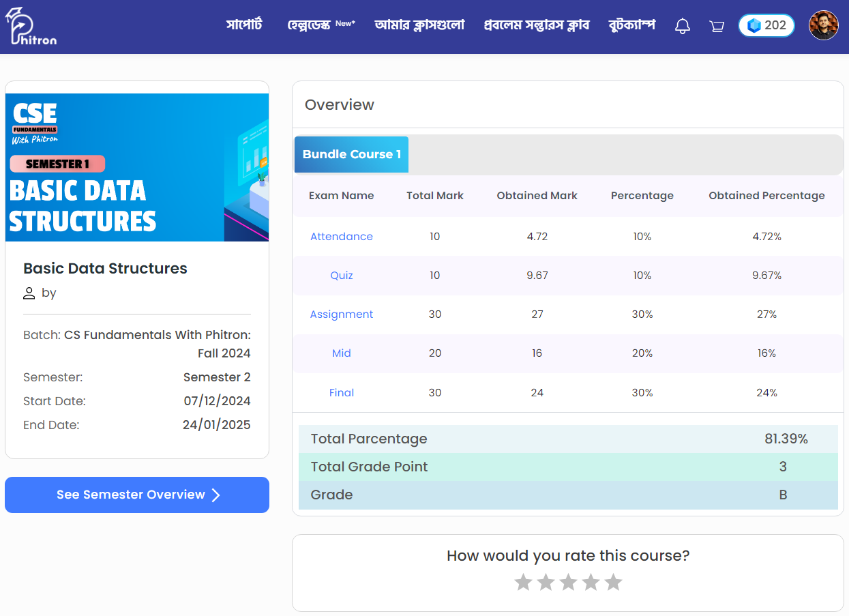Click the See Semester Overview button
Viewport: 849px width, 616px height.
(x=137, y=495)
